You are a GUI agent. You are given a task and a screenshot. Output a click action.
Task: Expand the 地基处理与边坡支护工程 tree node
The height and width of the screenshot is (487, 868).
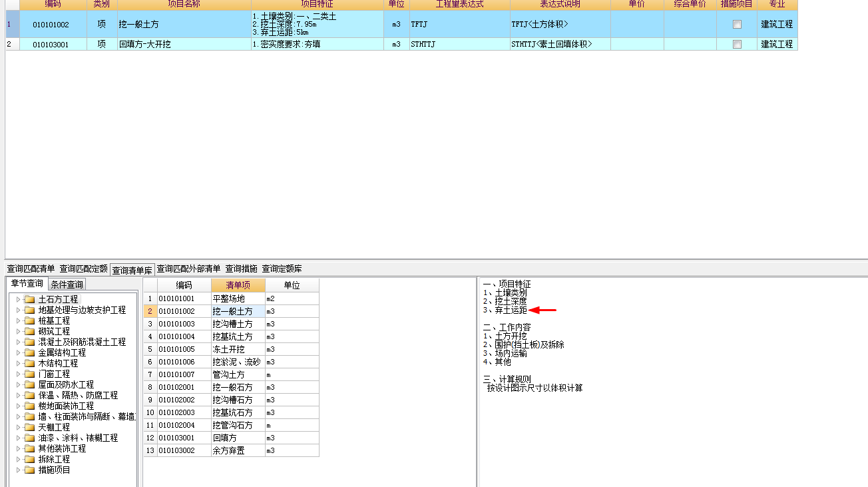click(x=19, y=310)
